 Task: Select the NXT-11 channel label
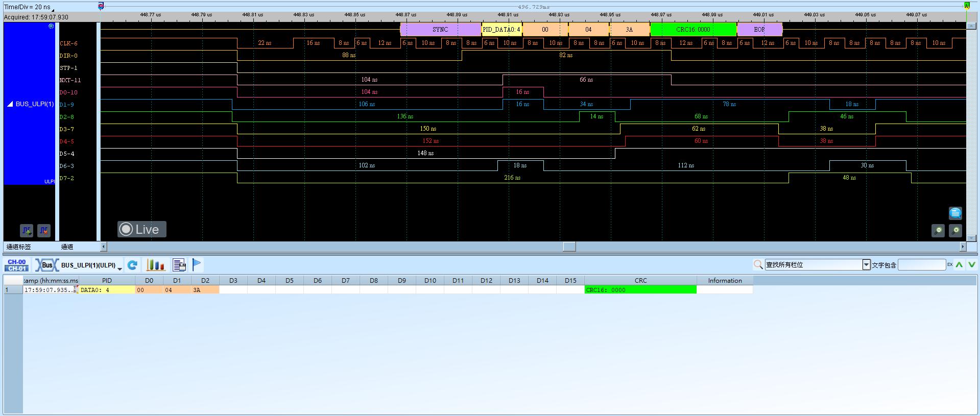click(70, 80)
